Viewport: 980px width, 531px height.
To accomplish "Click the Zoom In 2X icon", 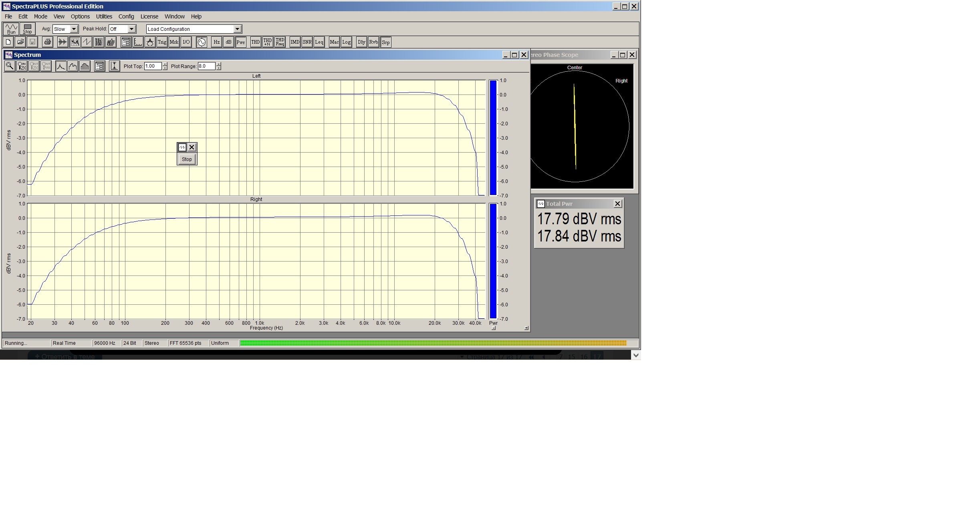I will 22,66.
